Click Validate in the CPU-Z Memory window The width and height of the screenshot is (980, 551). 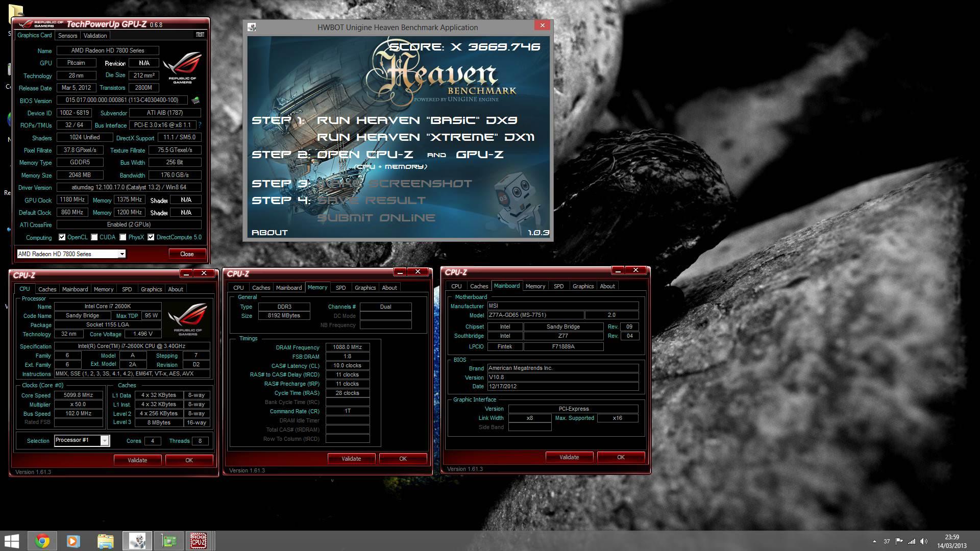coord(351,458)
